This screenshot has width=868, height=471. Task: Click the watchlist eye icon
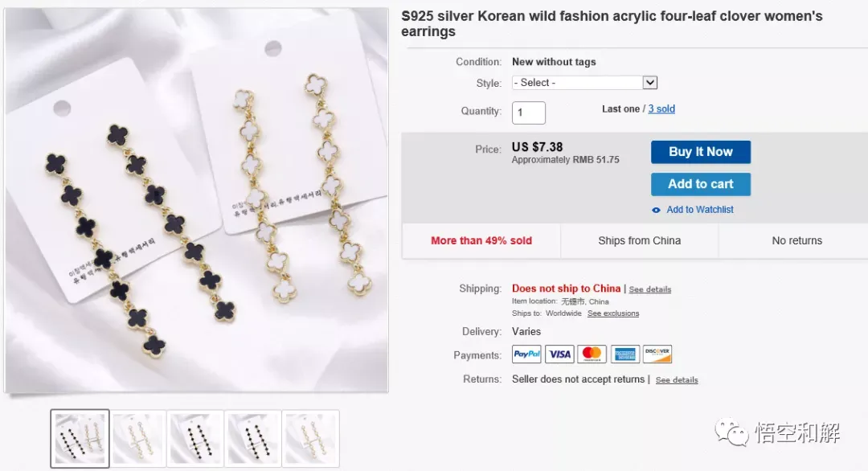[656, 211]
